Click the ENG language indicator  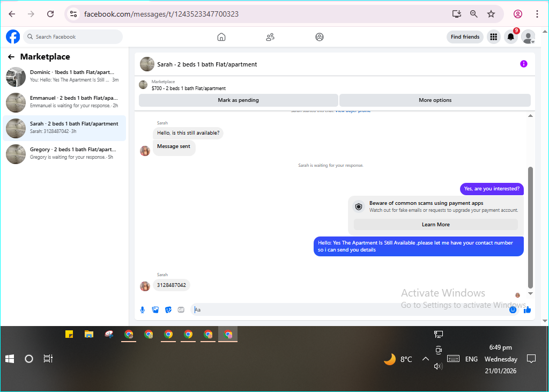point(471,359)
